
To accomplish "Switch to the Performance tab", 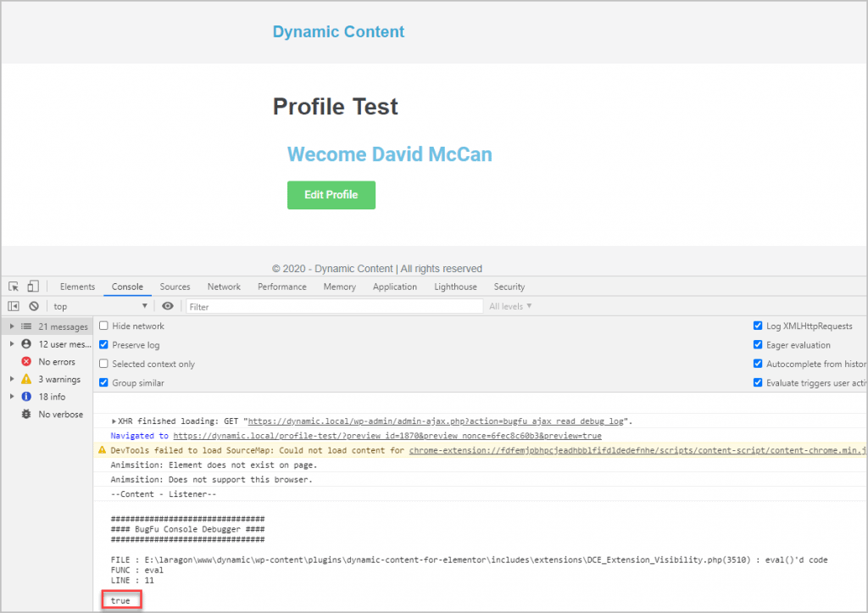I will tap(281, 287).
